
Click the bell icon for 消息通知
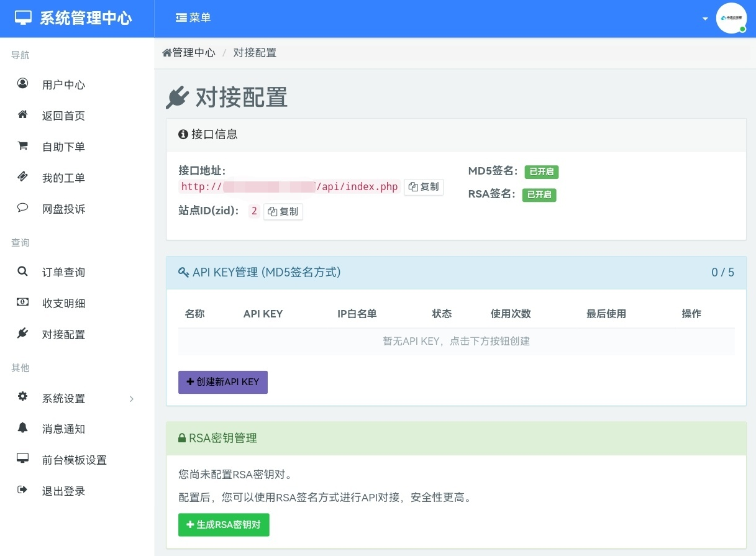click(x=22, y=427)
